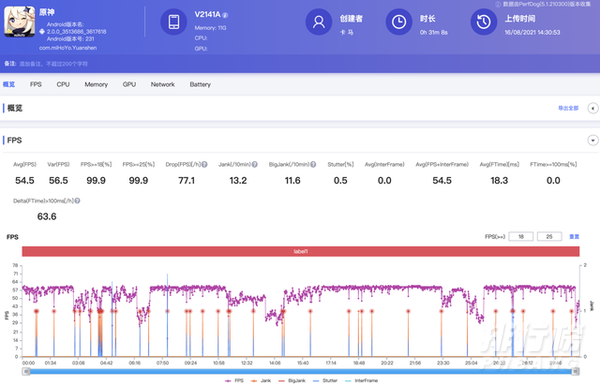Screen dimensions: 600x386
Task: Toggle Stutter series in chart legend
Action: (x=325, y=381)
